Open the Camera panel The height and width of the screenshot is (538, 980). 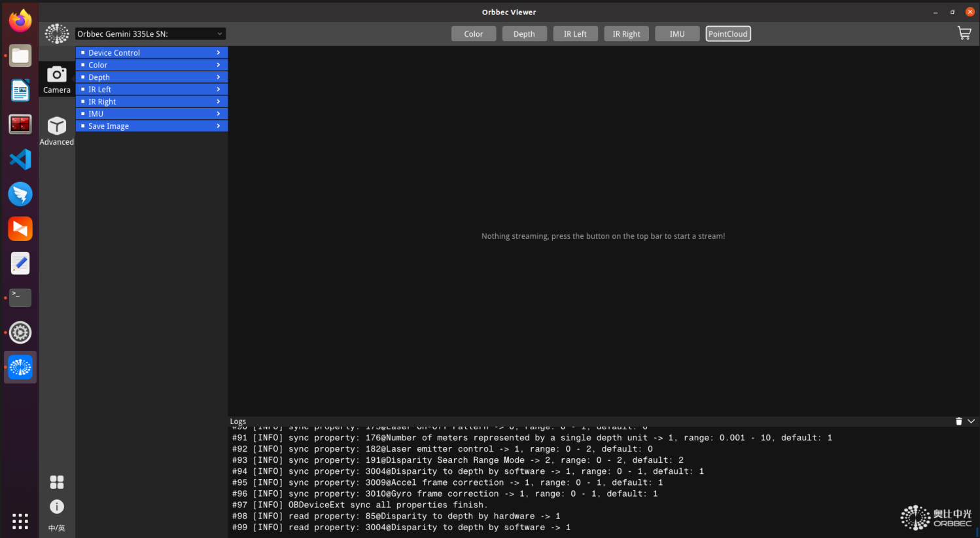click(x=57, y=80)
